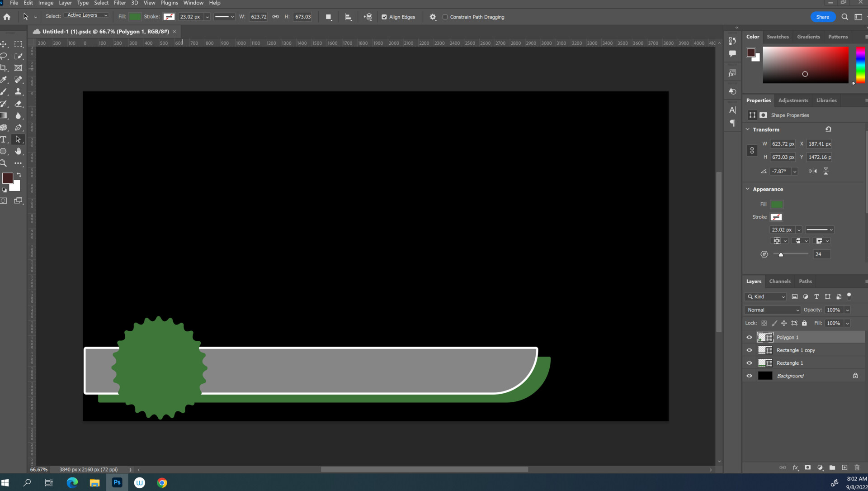Collapse the Appearance section
Screen dimensions: 868x491
pos(748,189)
